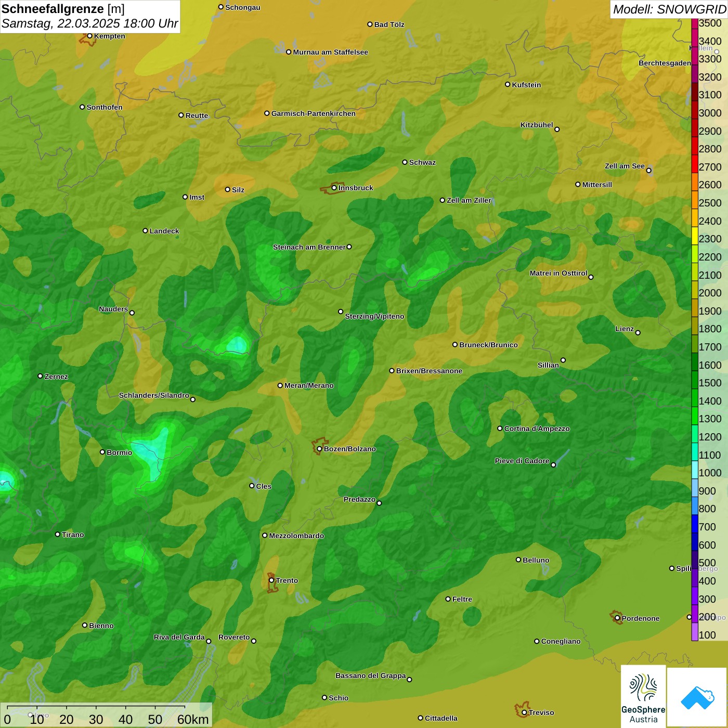The image size is (728, 728).
Task: Click the blue cloud-mountain logo icon
Action: tap(697, 697)
